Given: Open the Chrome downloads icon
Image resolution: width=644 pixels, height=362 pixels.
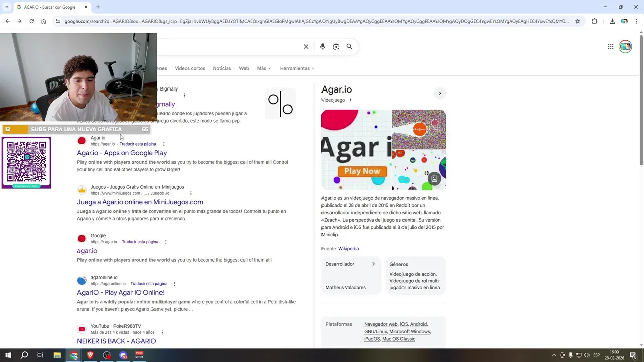Looking at the screenshot, I should [612, 21].
